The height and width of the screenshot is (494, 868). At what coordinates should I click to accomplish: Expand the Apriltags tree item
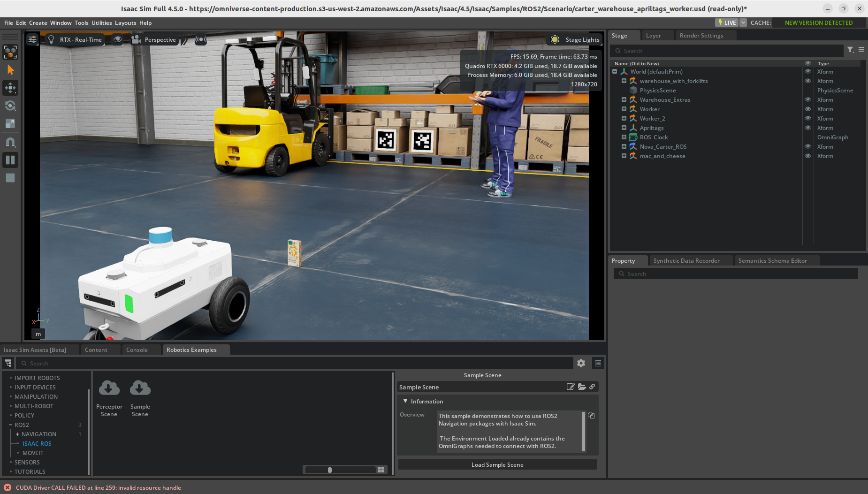pos(624,128)
